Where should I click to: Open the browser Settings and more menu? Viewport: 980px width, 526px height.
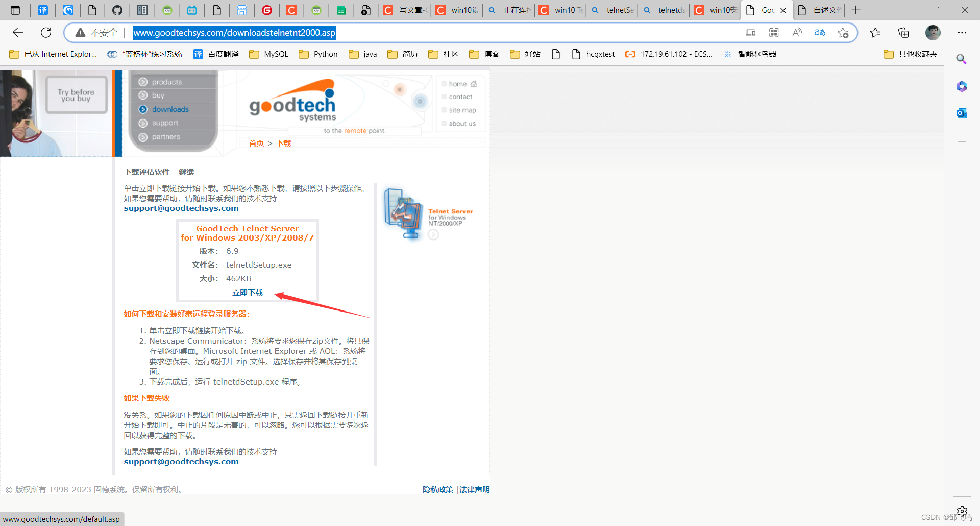(962, 33)
